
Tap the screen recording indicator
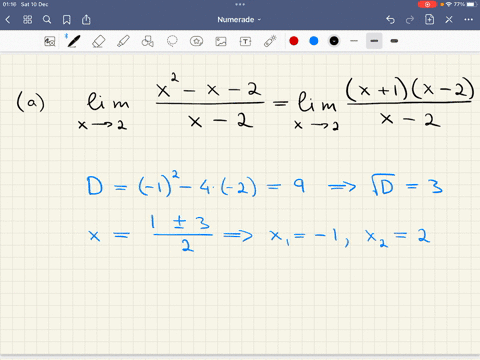click(x=427, y=4)
